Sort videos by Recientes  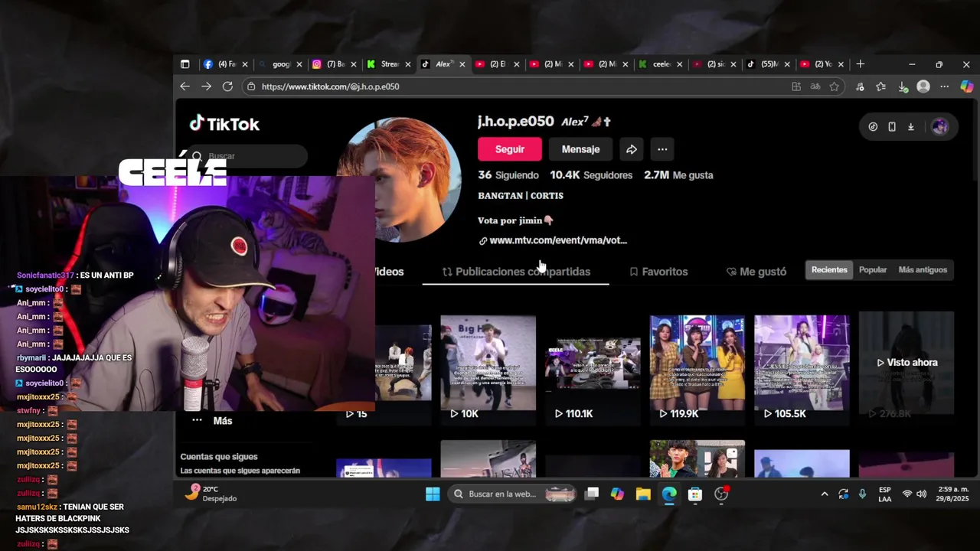[x=829, y=270]
